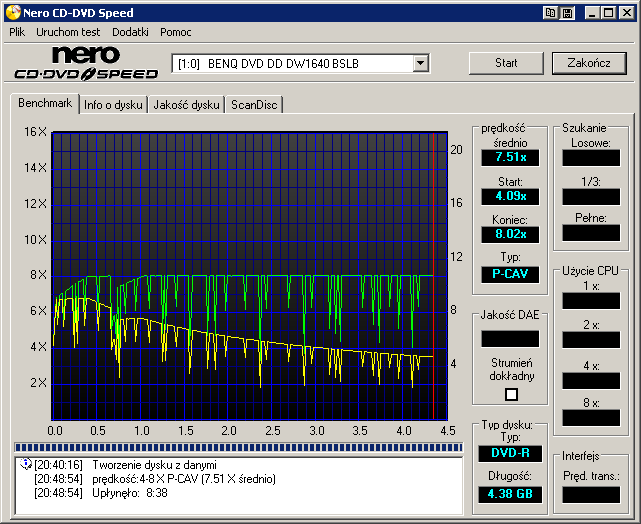
Task: Open the drive selection dropdown arrow
Action: [420, 63]
